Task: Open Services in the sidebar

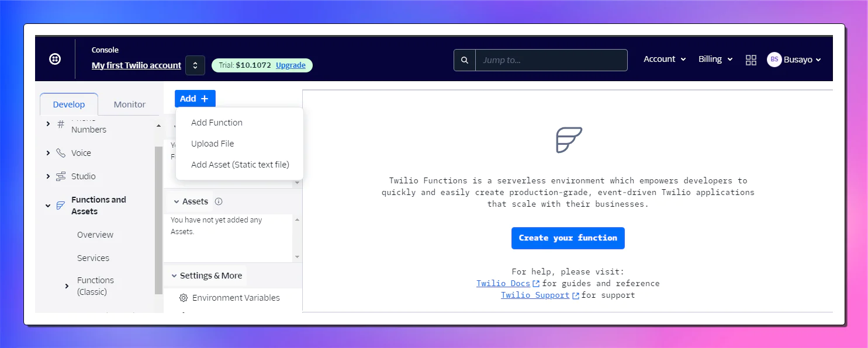Action: coord(93,258)
